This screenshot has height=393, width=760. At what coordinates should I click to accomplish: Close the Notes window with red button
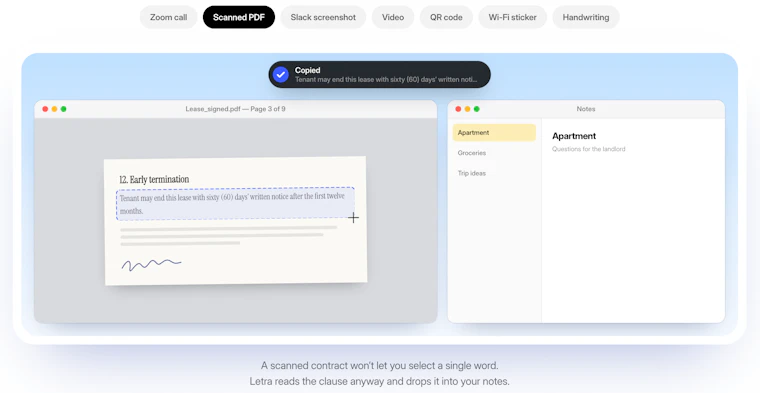click(458, 109)
